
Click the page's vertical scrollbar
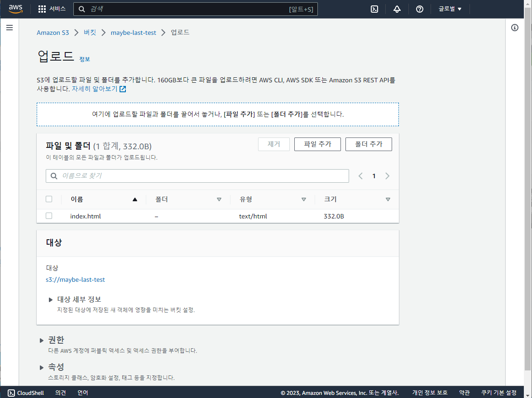(x=527, y=190)
